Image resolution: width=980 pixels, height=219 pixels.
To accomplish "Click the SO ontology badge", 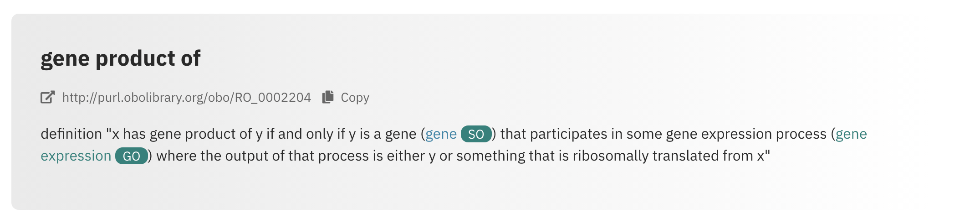I will pos(476,134).
